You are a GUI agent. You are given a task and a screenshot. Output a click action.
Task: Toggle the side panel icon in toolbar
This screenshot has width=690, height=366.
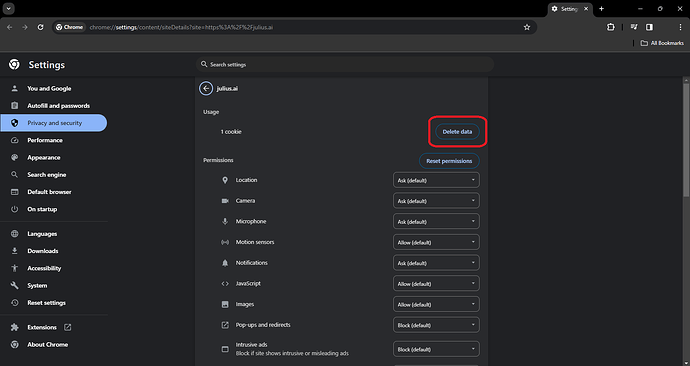coord(650,27)
